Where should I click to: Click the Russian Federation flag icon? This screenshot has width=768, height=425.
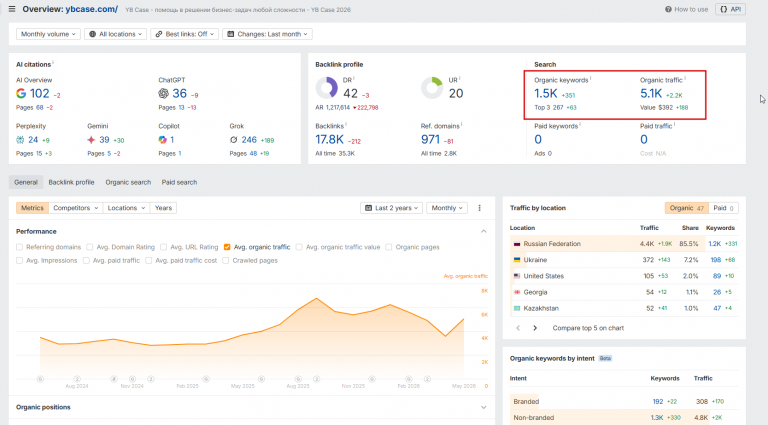click(x=517, y=244)
